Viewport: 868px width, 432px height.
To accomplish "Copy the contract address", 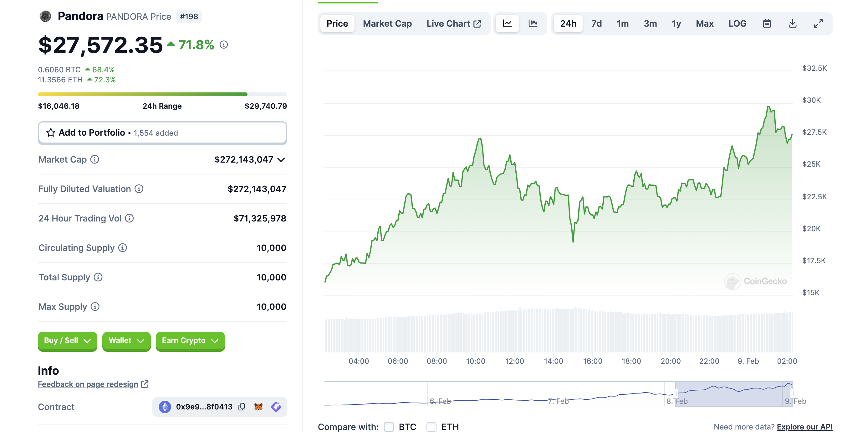I will pyautogui.click(x=242, y=407).
